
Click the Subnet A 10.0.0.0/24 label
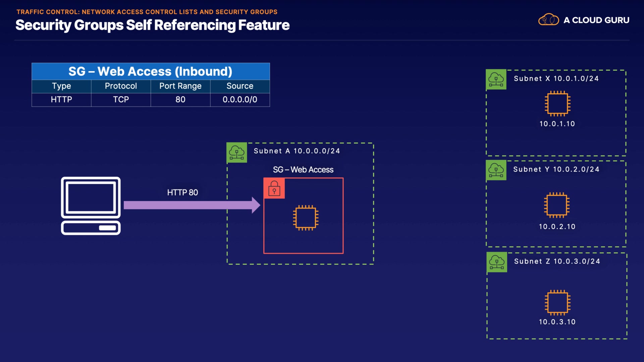point(297,151)
